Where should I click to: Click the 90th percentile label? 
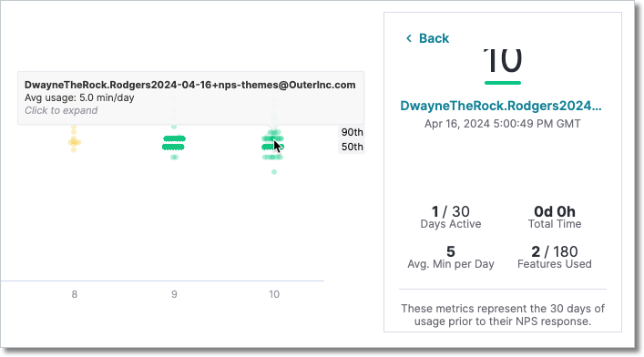pyautogui.click(x=352, y=132)
